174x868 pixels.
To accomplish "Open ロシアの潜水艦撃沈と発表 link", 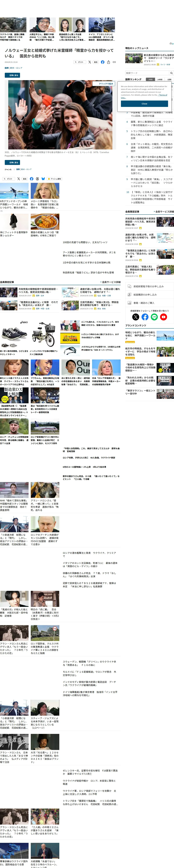I will [x=89, y=554].
